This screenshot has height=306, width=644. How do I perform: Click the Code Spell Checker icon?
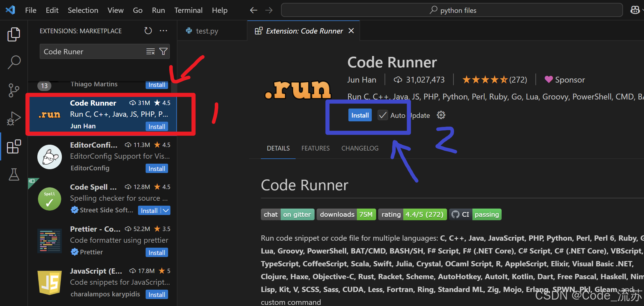(50, 199)
